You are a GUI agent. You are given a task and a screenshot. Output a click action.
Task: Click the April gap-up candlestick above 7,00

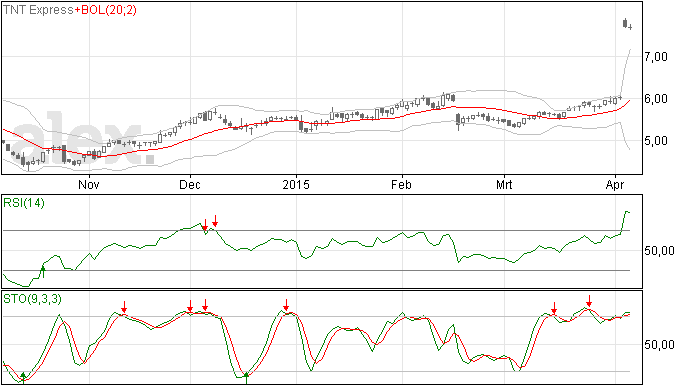click(625, 23)
